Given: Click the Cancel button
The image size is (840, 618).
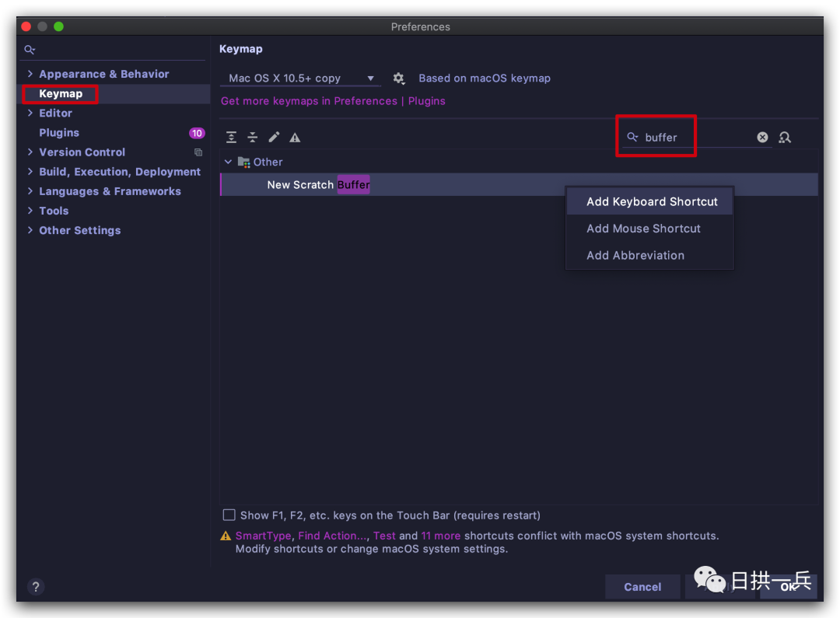Looking at the screenshot, I should tap(642, 587).
